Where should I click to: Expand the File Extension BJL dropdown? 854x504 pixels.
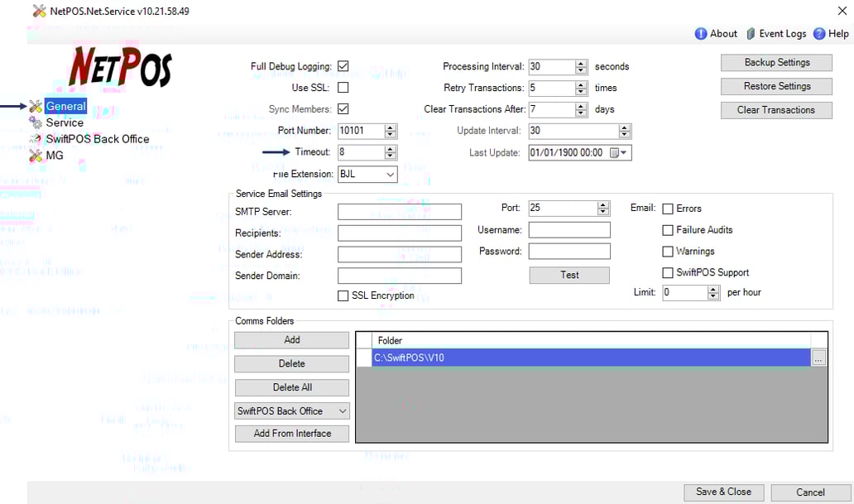[x=390, y=175]
